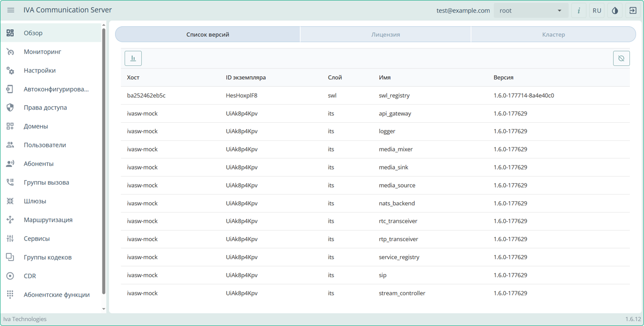
Task: Open the hamburger navigation menu
Action: (11, 10)
